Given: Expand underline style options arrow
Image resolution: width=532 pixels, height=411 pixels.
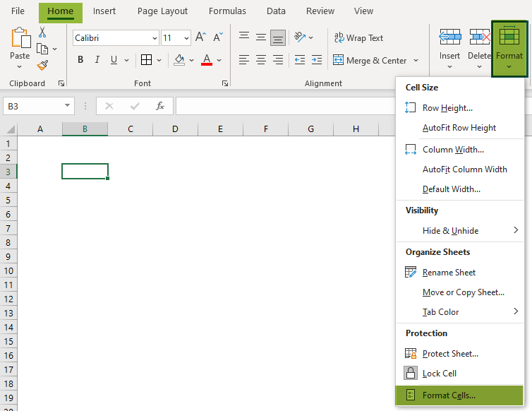Looking at the screenshot, I should pyautogui.click(x=126, y=60).
